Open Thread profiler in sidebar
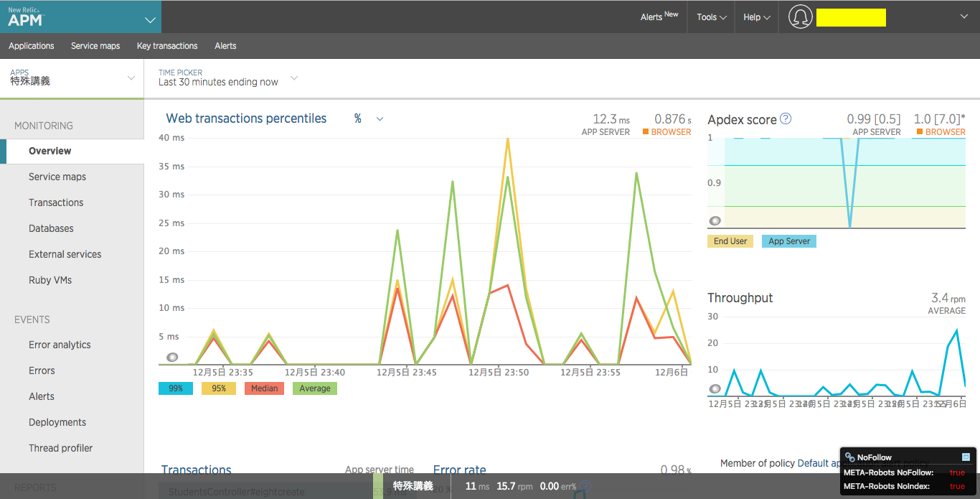980x499 pixels. 61,448
